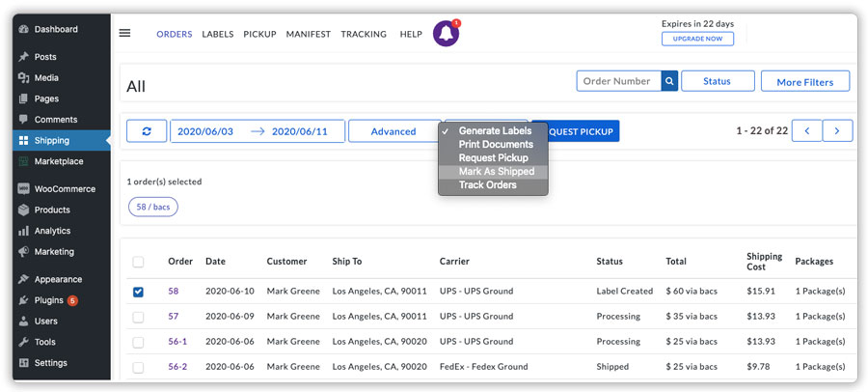Click the Products box icon
Image resolution: width=868 pixels, height=392 pixels.
click(x=23, y=210)
